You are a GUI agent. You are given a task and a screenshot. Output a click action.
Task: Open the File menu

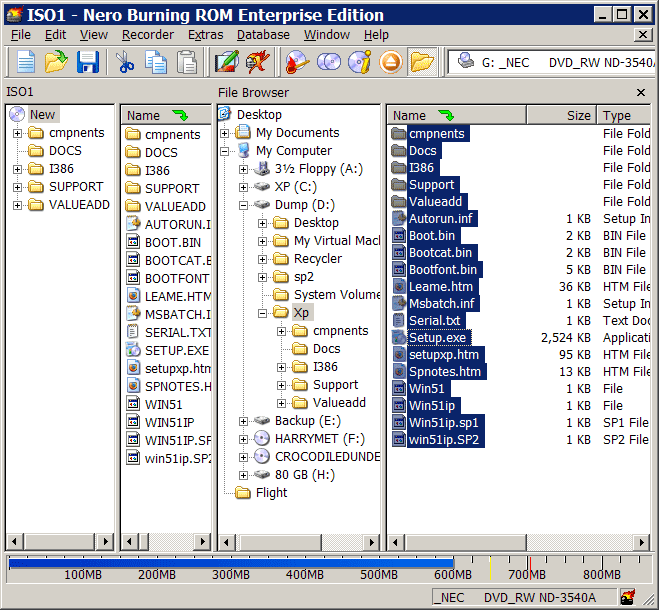21,35
